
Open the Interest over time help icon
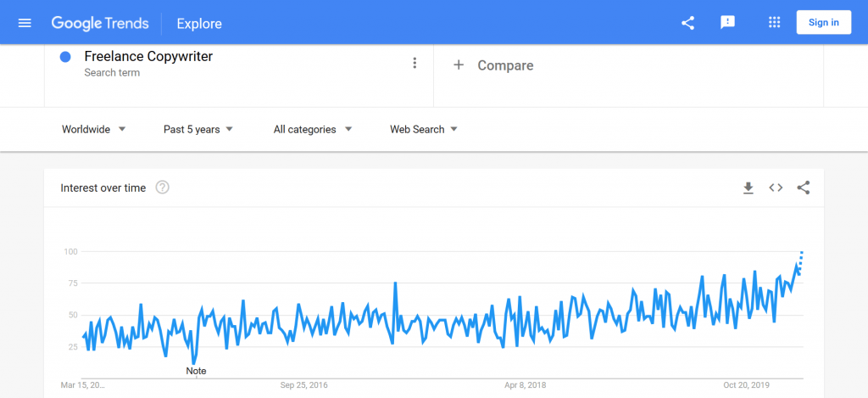coord(162,188)
